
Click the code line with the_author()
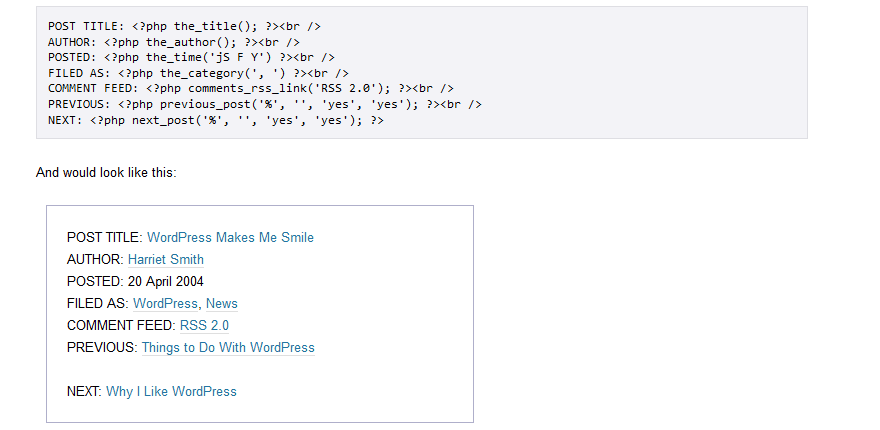174,42
